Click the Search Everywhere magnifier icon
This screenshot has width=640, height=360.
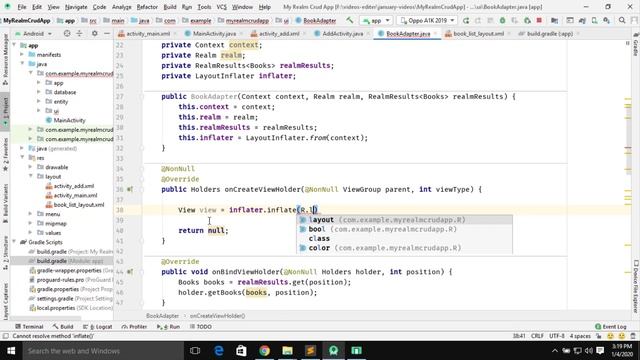[x=622, y=20]
